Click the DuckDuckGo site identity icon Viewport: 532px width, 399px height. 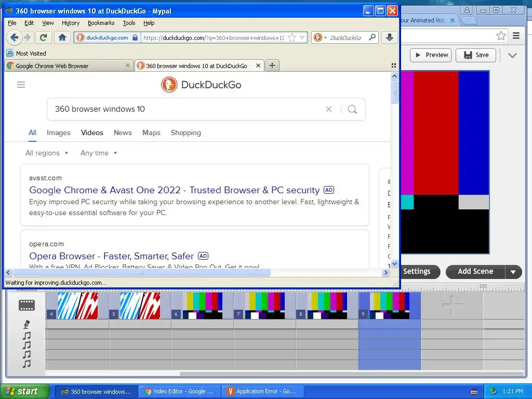click(x=81, y=37)
